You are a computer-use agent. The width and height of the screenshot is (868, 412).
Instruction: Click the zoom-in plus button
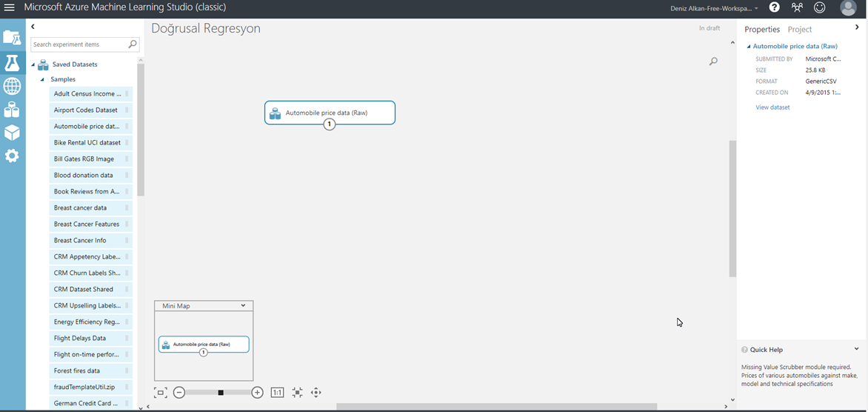pos(257,393)
